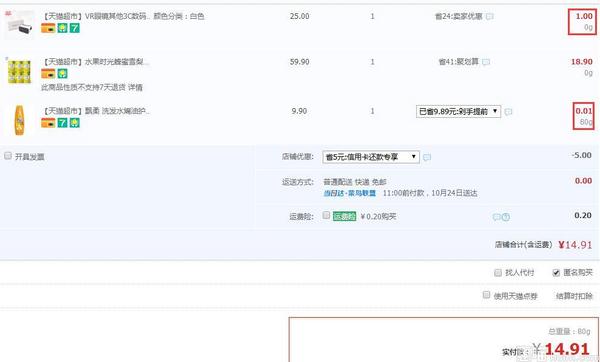
Task: Click the comment bubble next to shampoo discount dropdown
Action: click(508, 112)
